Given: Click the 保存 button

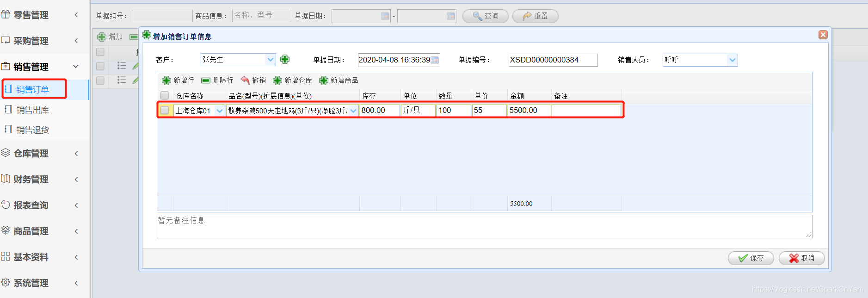Looking at the screenshot, I should 751,258.
